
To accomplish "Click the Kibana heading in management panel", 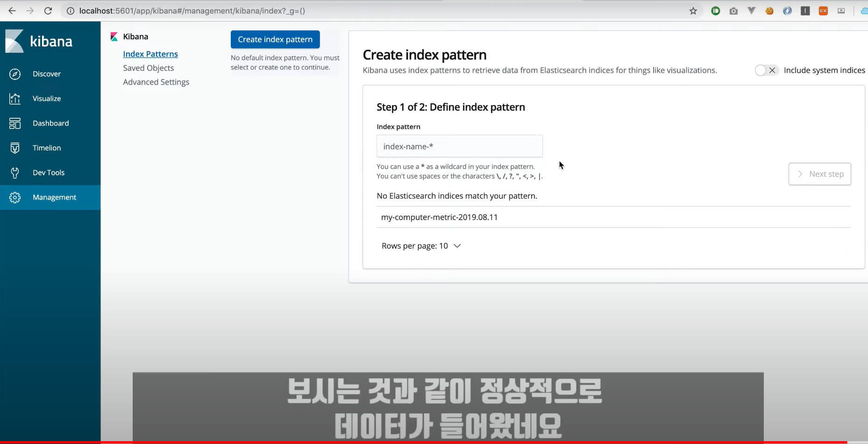I will pos(135,36).
